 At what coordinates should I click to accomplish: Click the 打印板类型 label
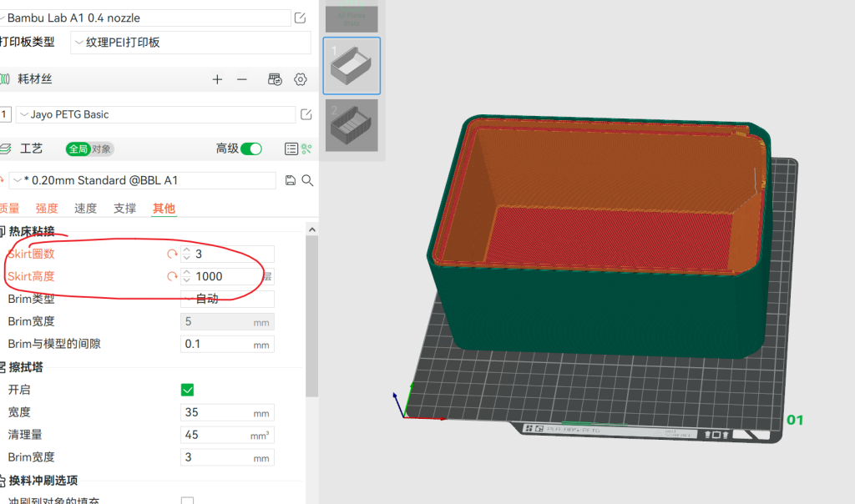coord(28,42)
